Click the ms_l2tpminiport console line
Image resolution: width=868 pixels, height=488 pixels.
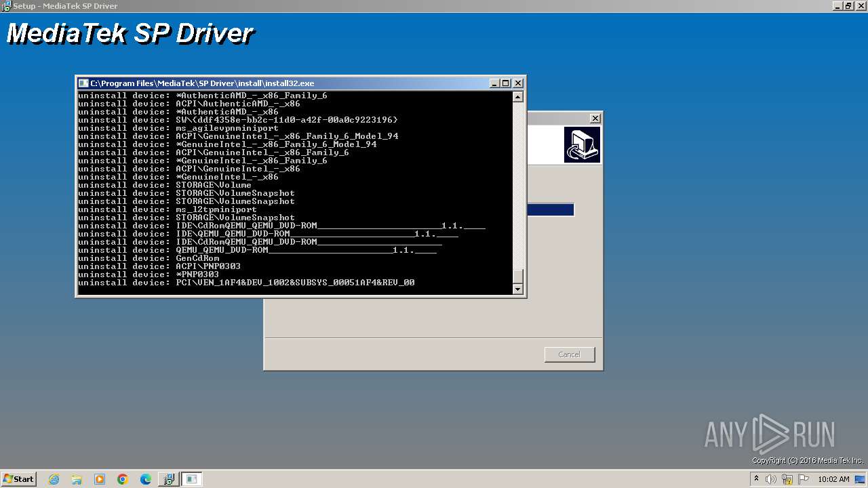point(167,209)
